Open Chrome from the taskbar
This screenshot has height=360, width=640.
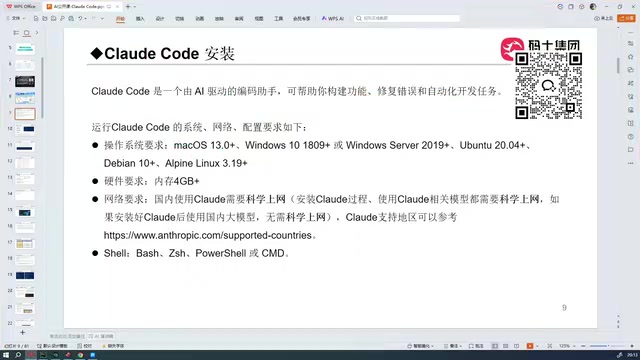(80, 355)
